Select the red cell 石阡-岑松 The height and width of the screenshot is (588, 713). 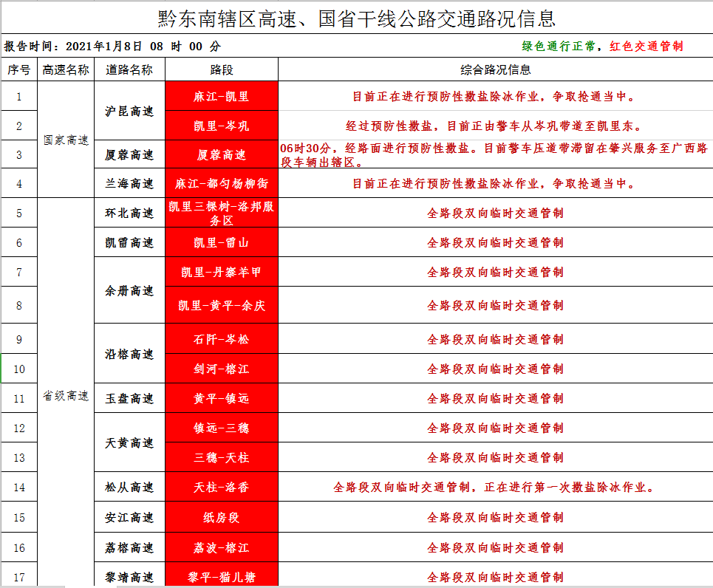point(222,339)
